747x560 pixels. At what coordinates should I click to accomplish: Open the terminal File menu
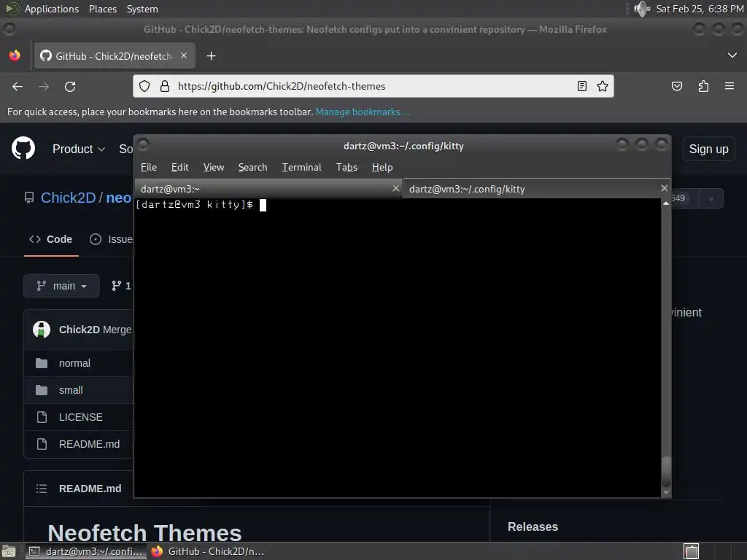149,167
